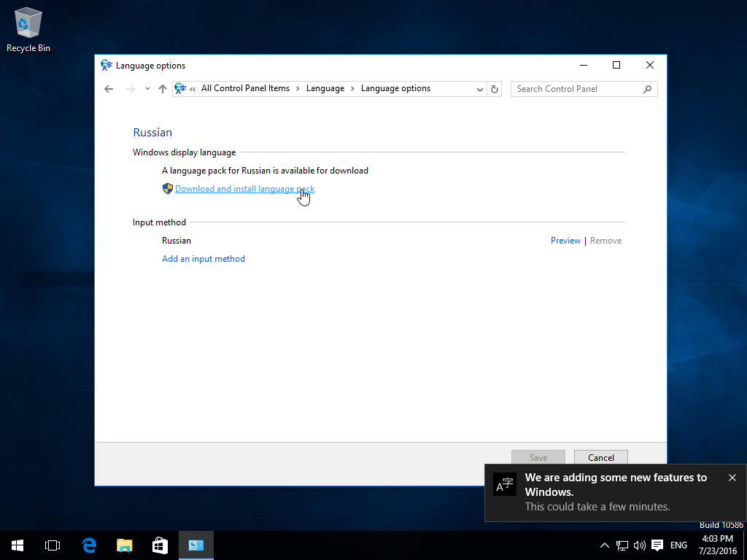The image size is (747, 560).
Task: Open the address bar history dropdown
Action: (x=480, y=89)
